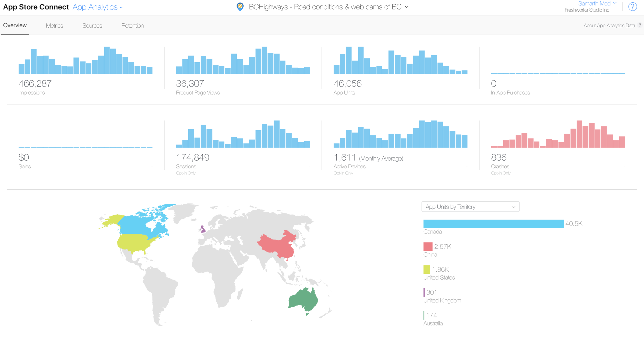Select the green Australia bar
644x337 pixels.
pos(424,315)
